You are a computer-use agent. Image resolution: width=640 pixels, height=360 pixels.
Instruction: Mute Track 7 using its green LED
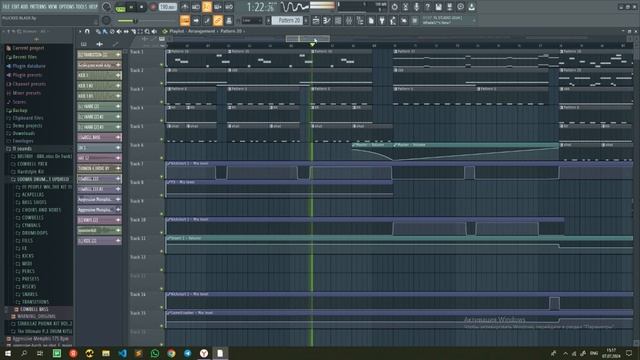point(162,176)
